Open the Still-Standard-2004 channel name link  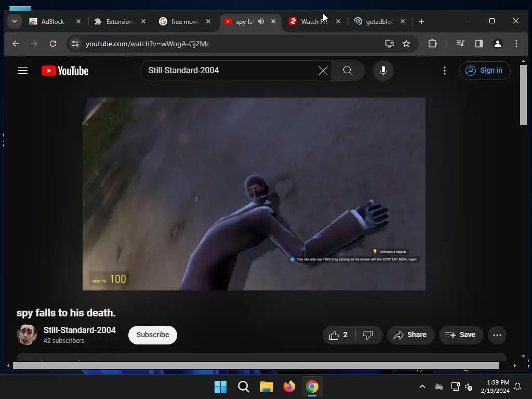point(79,330)
